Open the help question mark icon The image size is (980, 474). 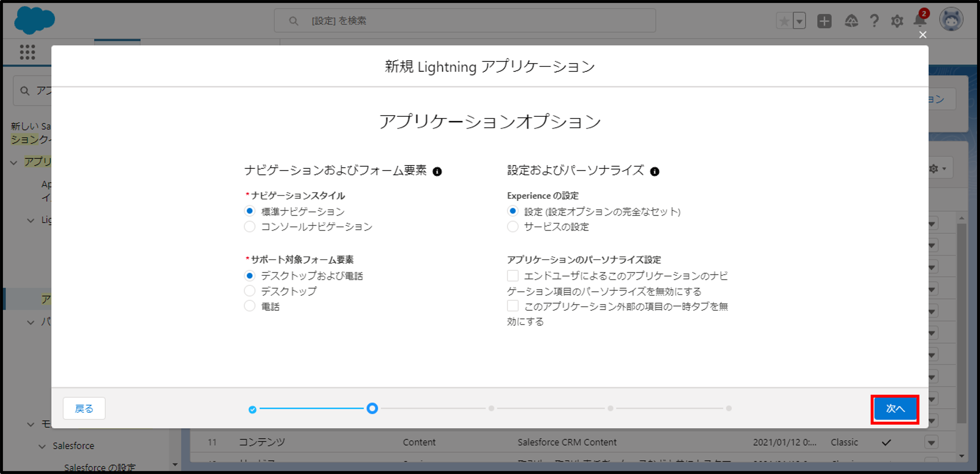click(x=874, y=21)
